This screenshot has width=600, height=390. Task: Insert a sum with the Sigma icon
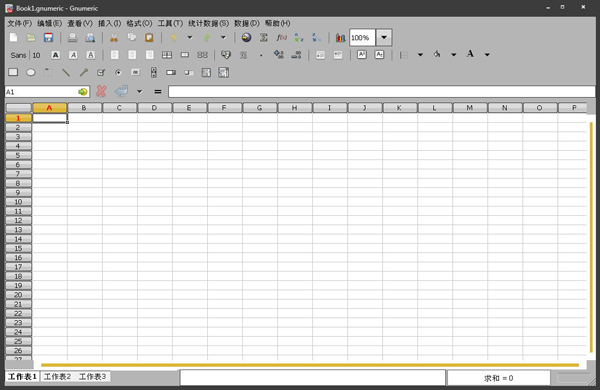264,38
